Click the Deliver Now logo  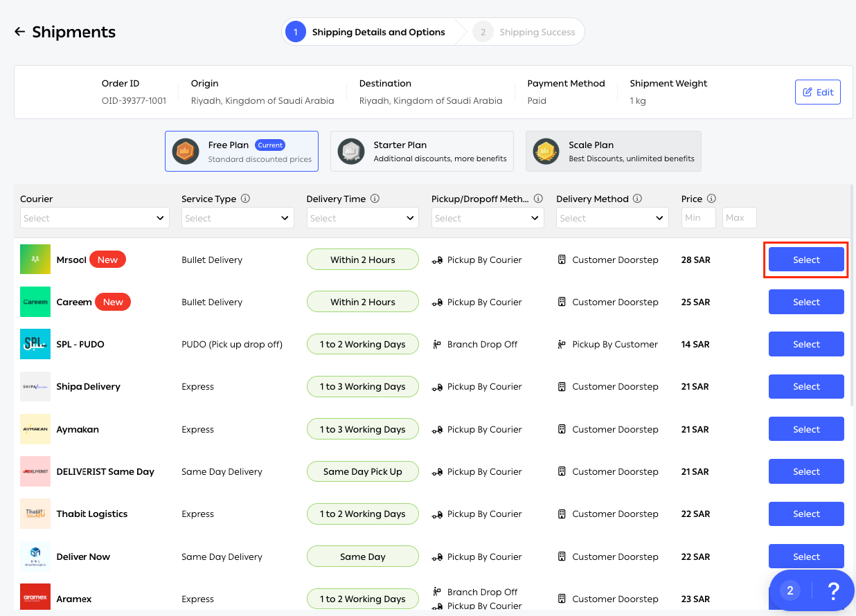click(35, 556)
